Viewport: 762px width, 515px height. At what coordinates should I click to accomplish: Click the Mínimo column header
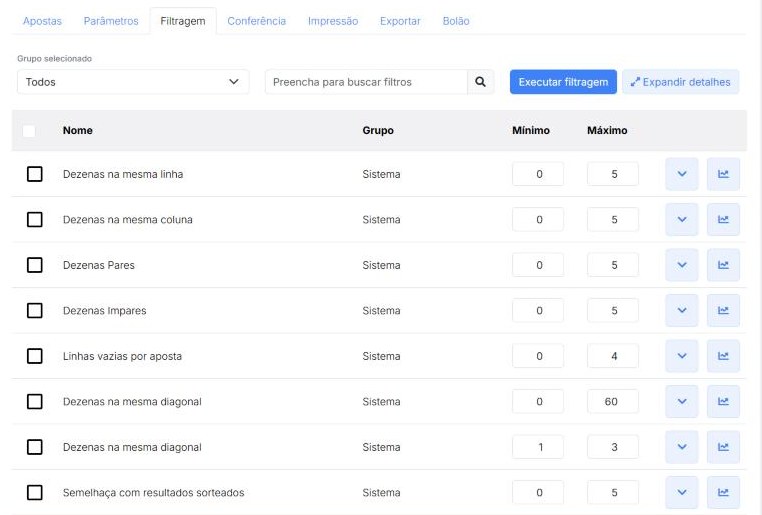[531, 130]
